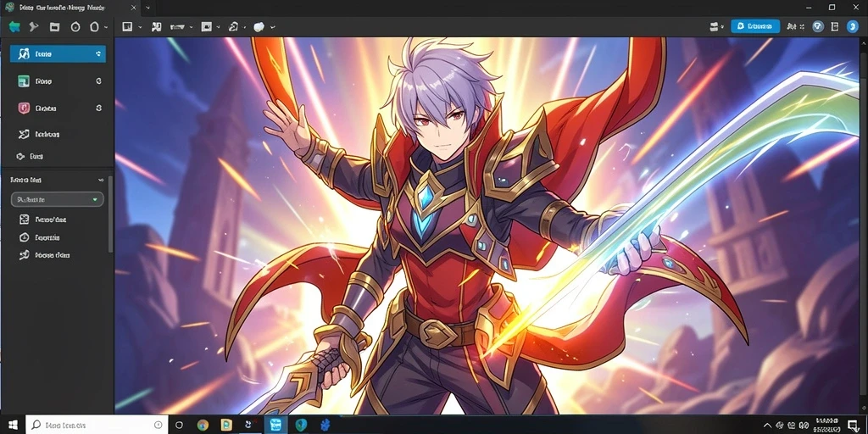Click the panel layout icon beside the blue avatar
Image resolution: width=868 pixels, height=434 pixels.
835,26
